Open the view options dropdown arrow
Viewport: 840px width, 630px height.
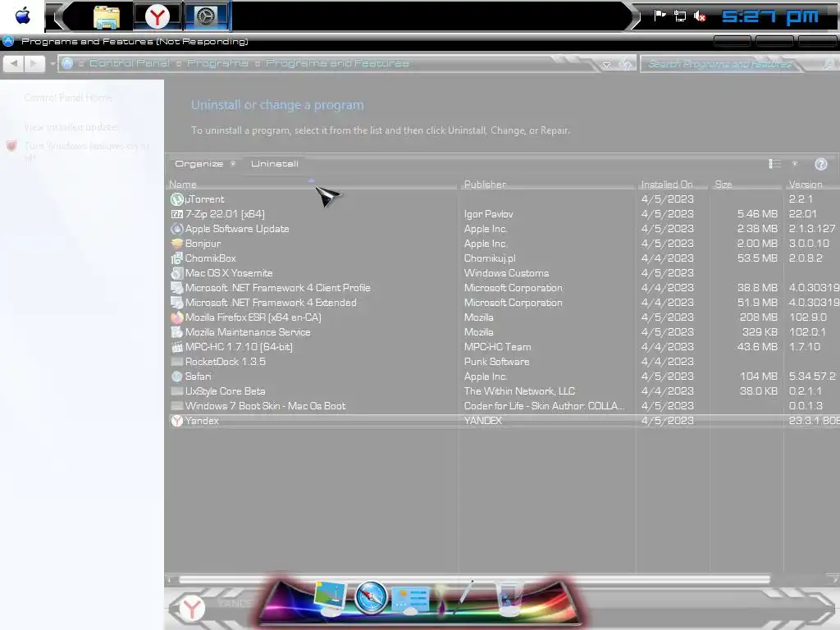point(794,164)
